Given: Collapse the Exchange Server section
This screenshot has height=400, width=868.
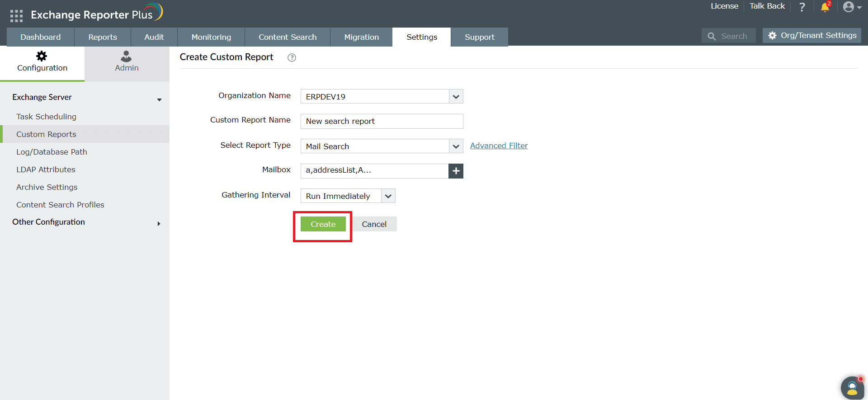Looking at the screenshot, I should [x=159, y=99].
